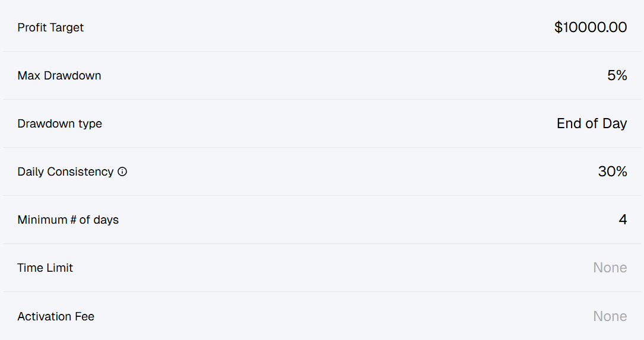Select the Minimum # of days label

pos(68,220)
